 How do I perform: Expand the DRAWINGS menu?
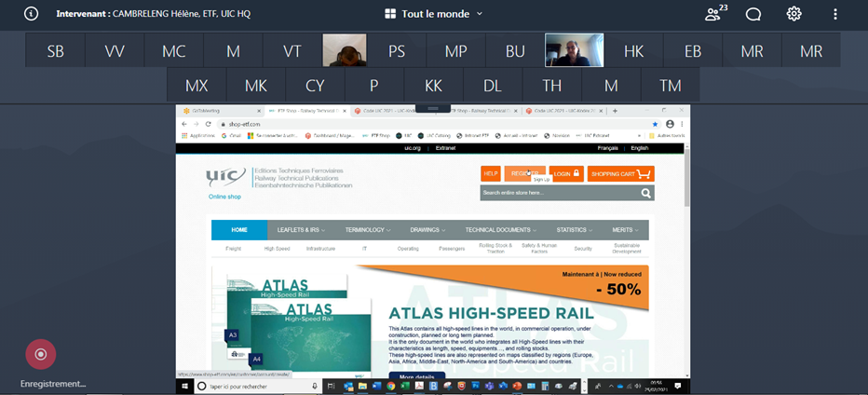point(427,230)
